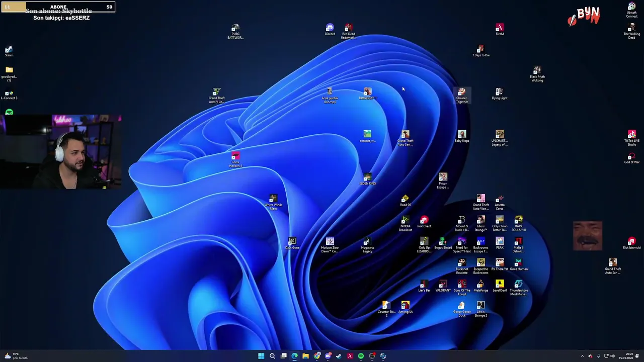This screenshot has height=362, width=644.
Task: Open the PEAK game shortcut
Action: [500, 243]
